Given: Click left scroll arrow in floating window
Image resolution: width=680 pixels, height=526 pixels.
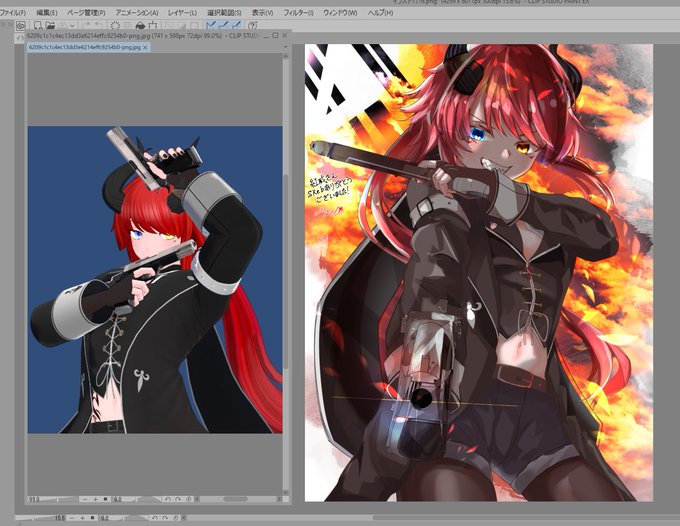Looking at the screenshot, I should pos(198,500).
